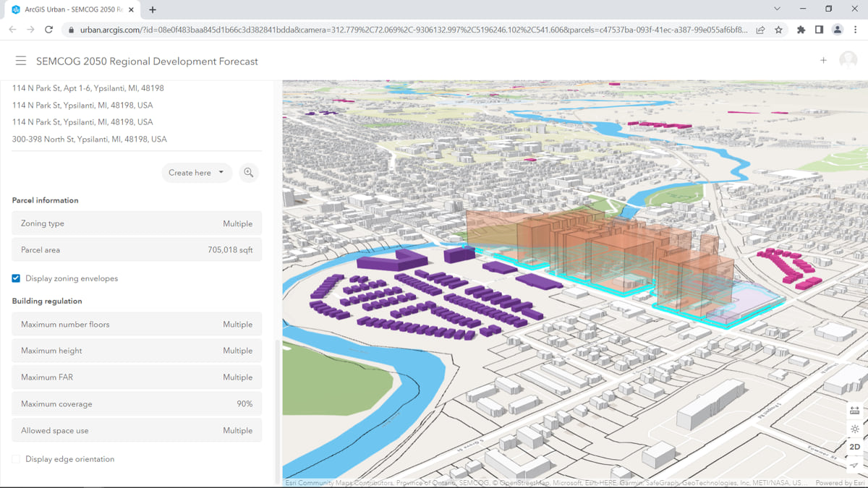This screenshot has width=868, height=488.
Task: Open the tab search chevron in Chrome
Action: tap(777, 9)
